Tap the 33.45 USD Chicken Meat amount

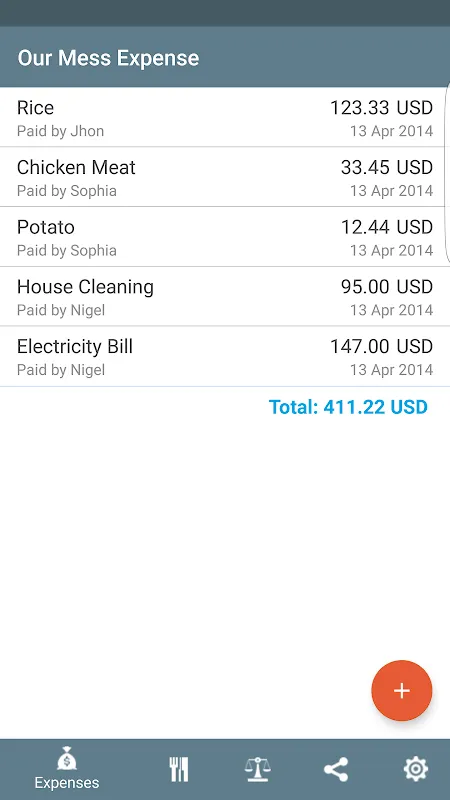click(387, 167)
